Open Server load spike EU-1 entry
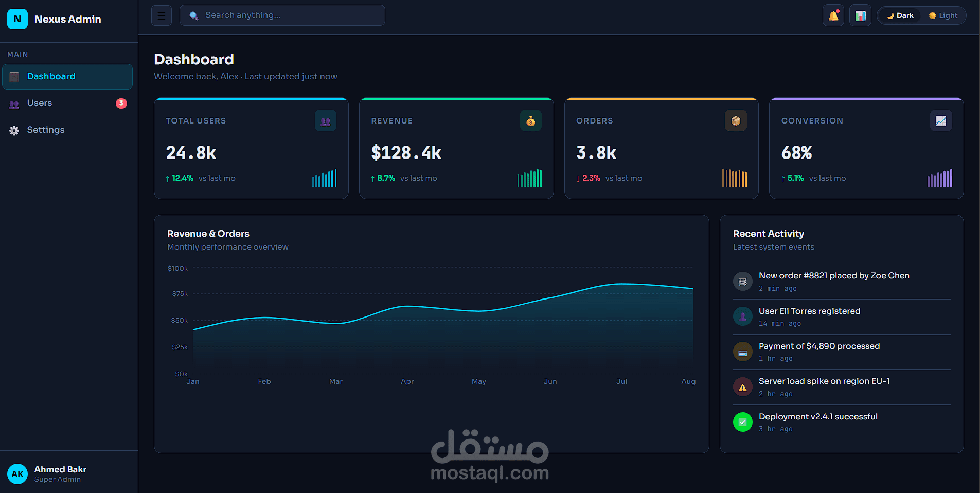 842,387
